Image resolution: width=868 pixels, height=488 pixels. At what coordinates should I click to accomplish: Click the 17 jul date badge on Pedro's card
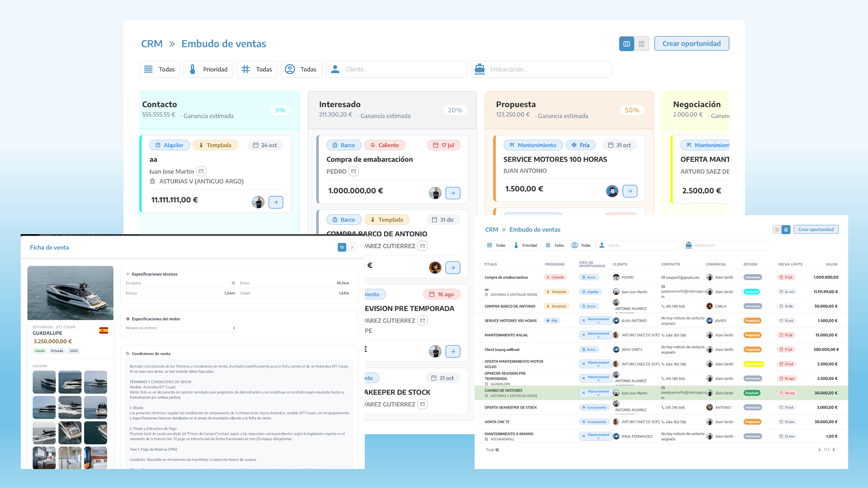(444, 145)
